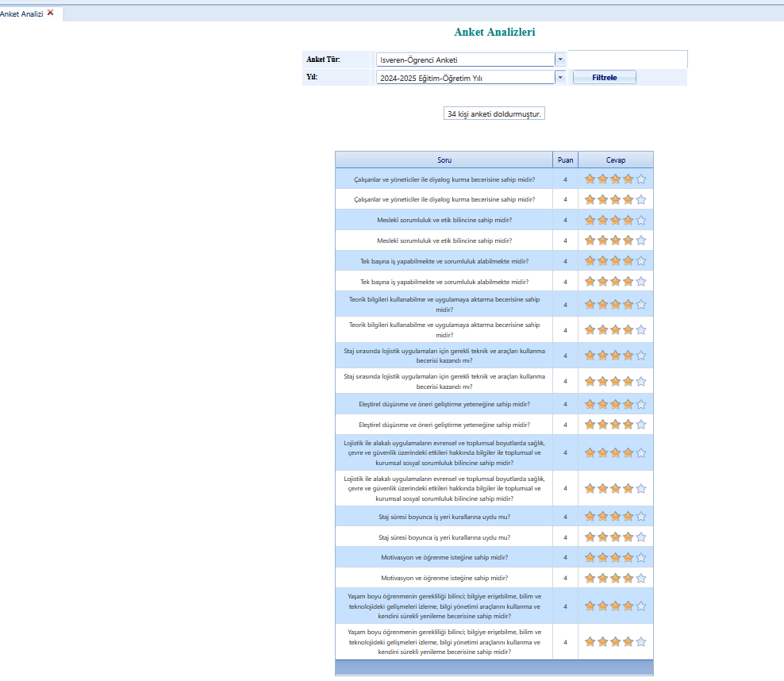Click the empty star in white 'Teorik bilgileri' row
Viewport: 784px width, 681px height.
641,330
